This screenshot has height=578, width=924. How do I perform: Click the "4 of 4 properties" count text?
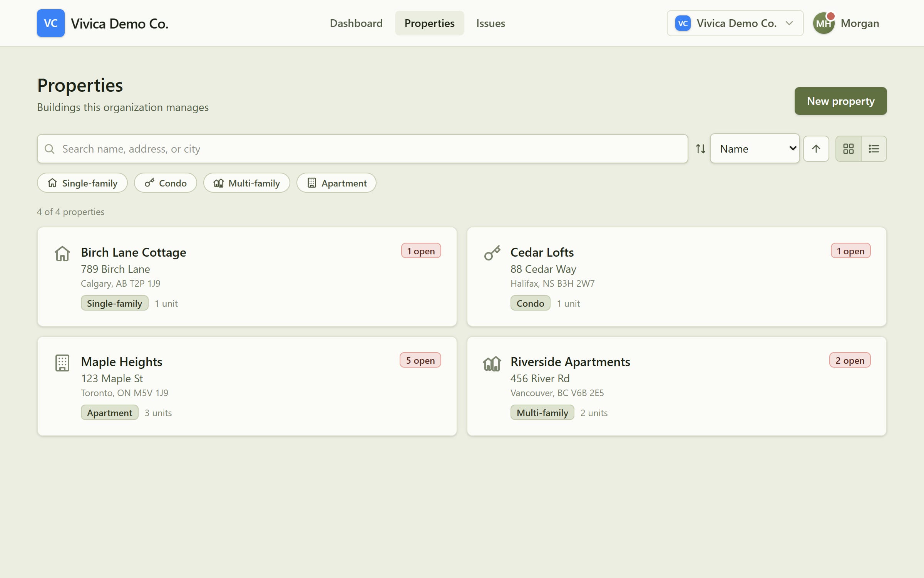(70, 212)
